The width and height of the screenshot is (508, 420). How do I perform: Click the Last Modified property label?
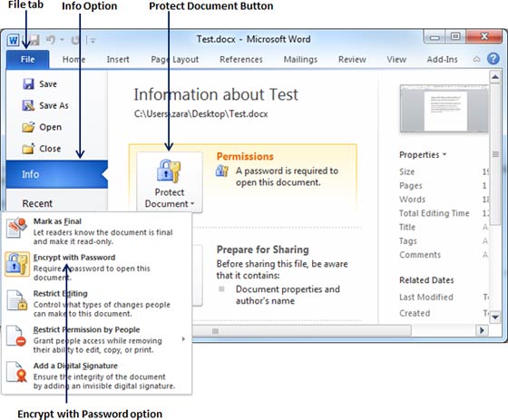click(x=426, y=297)
